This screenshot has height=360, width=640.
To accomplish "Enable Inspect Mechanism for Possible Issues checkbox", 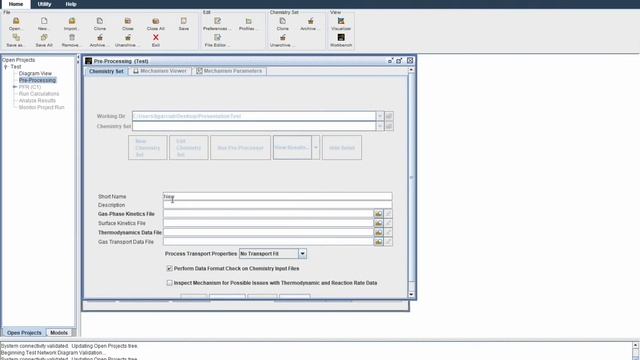I will (169, 283).
